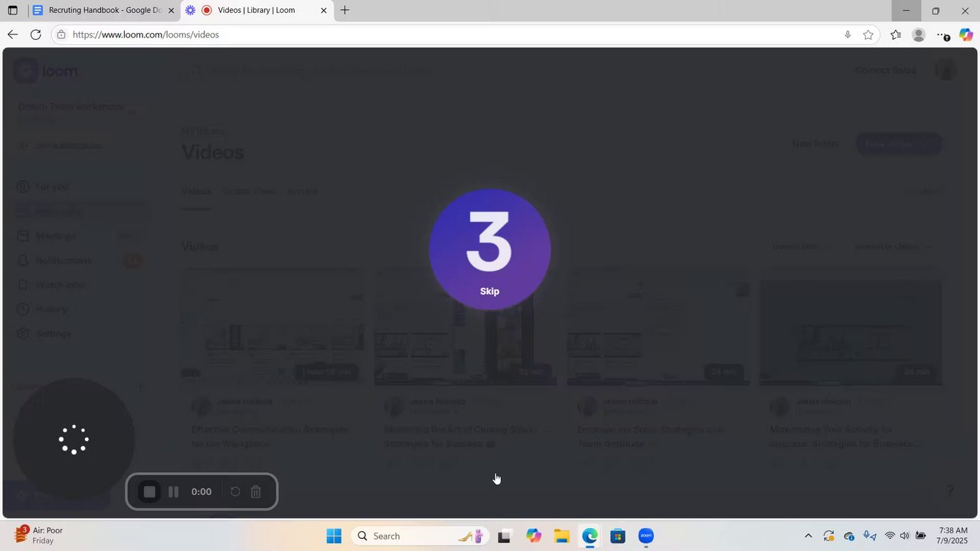980x551 pixels.
Task: Show hidden system tray icons
Action: coord(808,536)
